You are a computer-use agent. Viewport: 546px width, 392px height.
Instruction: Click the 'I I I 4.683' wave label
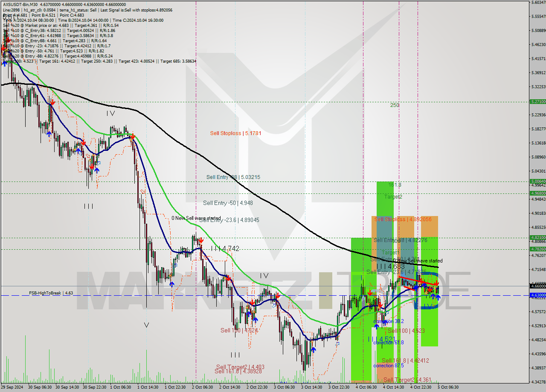click(x=390, y=267)
